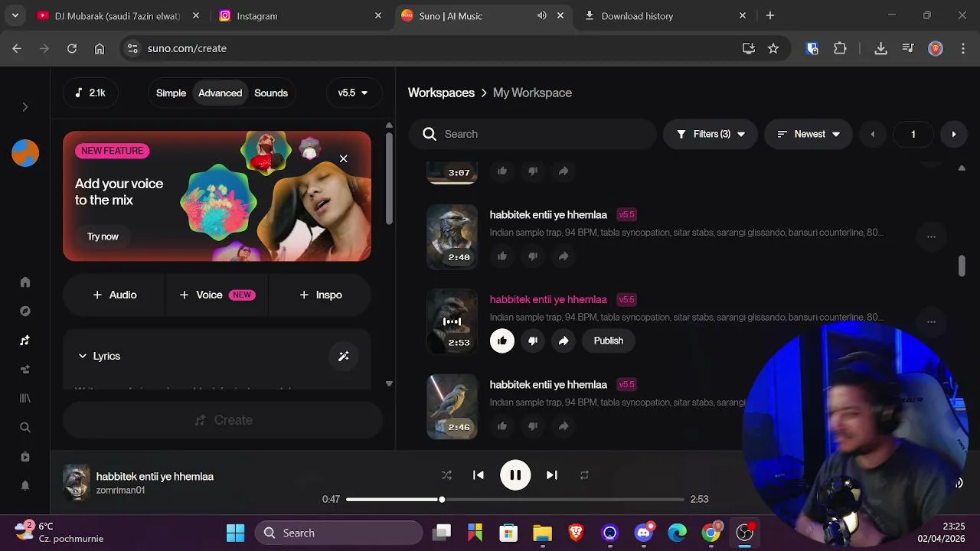Screen dimensions: 980x551
Task: Click the sidebar Search magnifier icon
Action: pos(24,428)
